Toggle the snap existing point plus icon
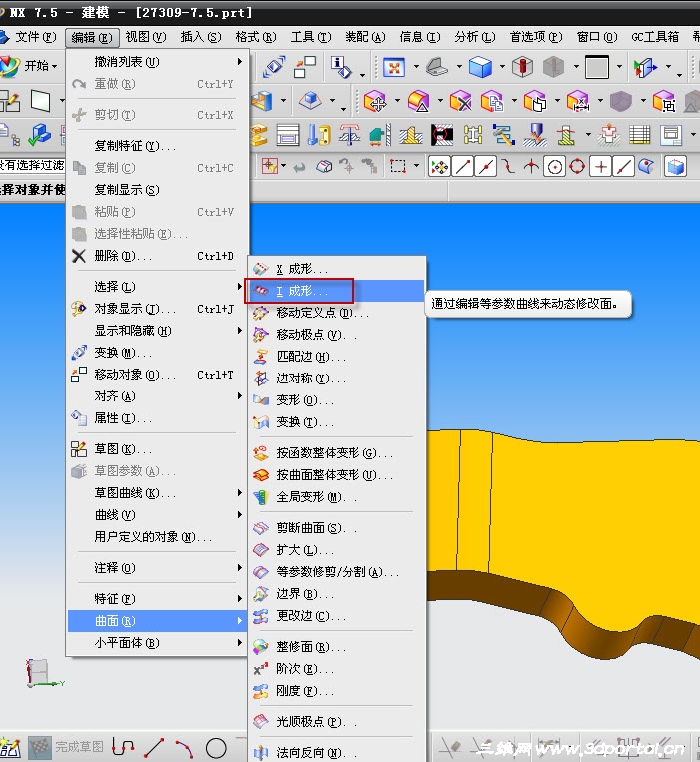This screenshot has height=762, width=700. click(601, 167)
